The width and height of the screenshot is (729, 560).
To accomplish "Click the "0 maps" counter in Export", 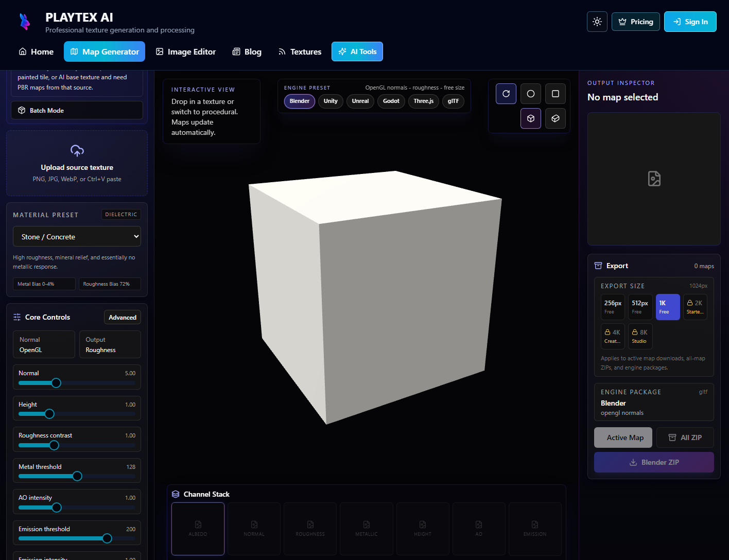I will pos(704,266).
